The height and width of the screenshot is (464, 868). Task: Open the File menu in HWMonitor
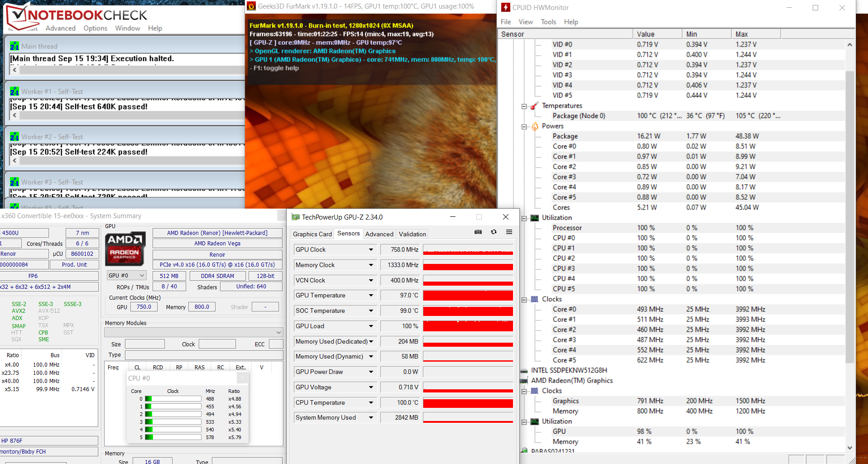[506, 22]
